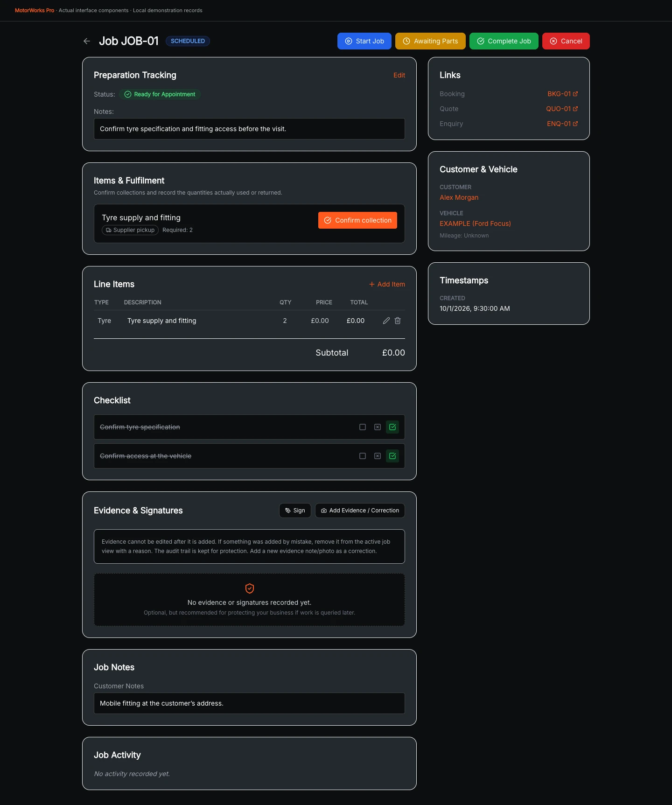Click the SCHEDULED status badge
This screenshot has width=672, height=805.
tap(188, 41)
